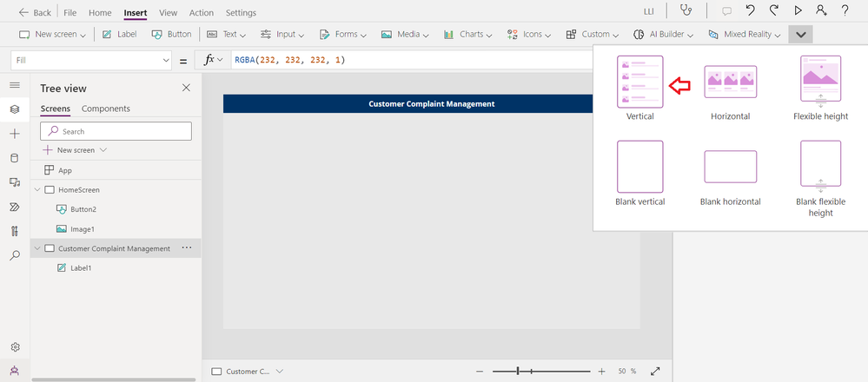The image size is (868, 382).
Task: Open the File menu
Action: (70, 12)
